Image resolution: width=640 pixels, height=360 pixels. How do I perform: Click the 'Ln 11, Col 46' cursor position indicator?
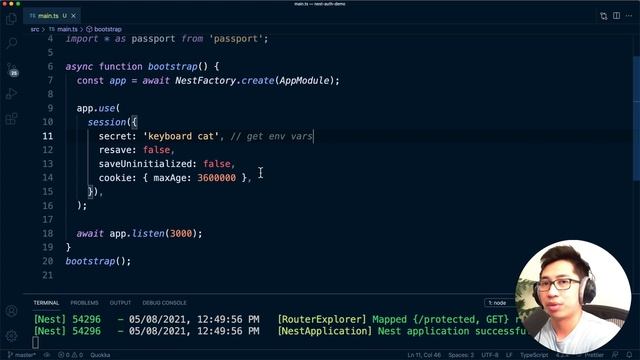(x=424, y=355)
